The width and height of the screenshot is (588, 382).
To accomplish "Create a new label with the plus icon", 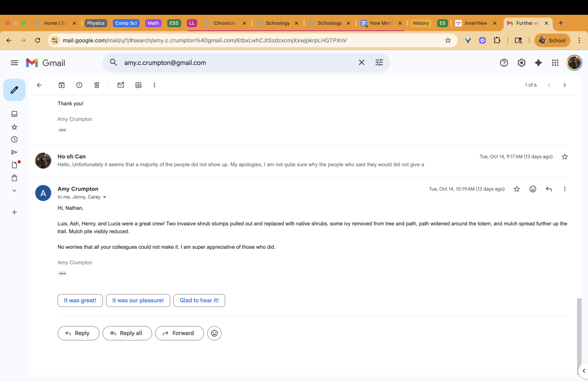I will point(14,212).
